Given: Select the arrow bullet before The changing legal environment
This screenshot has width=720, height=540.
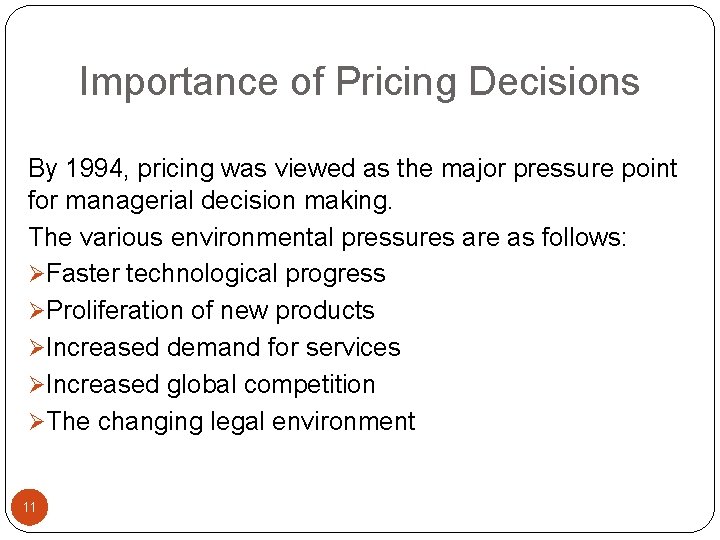Looking at the screenshot, I should click(x=37, y=422).
